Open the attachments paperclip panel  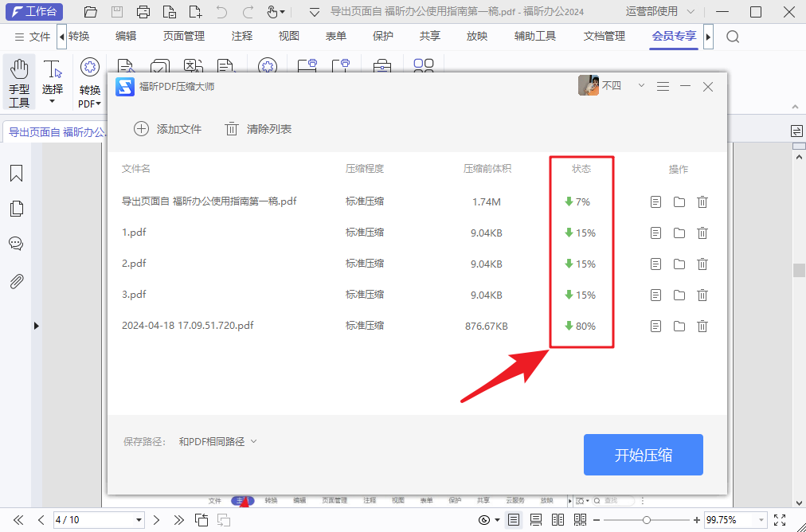click(17, 280)
